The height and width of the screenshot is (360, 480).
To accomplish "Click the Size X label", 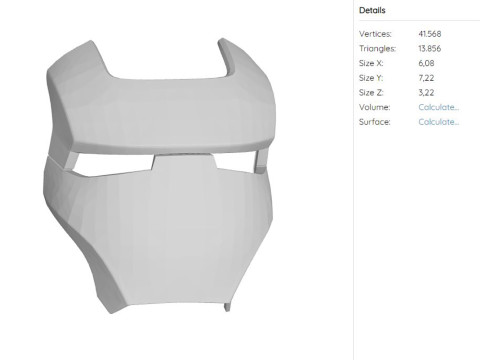I will pos(371,63).
